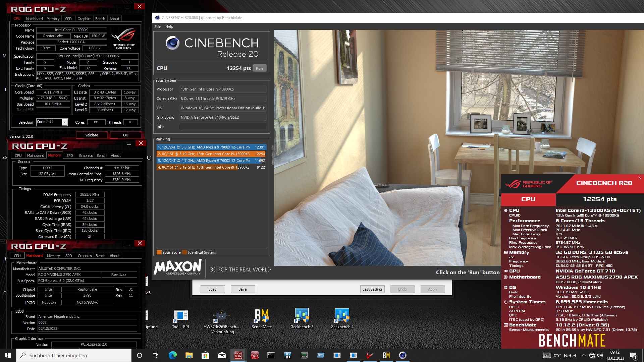This screenshot has height=362, width=644.
Task: Switch to Cinebench taskbar icon
Action: [402, 355]
